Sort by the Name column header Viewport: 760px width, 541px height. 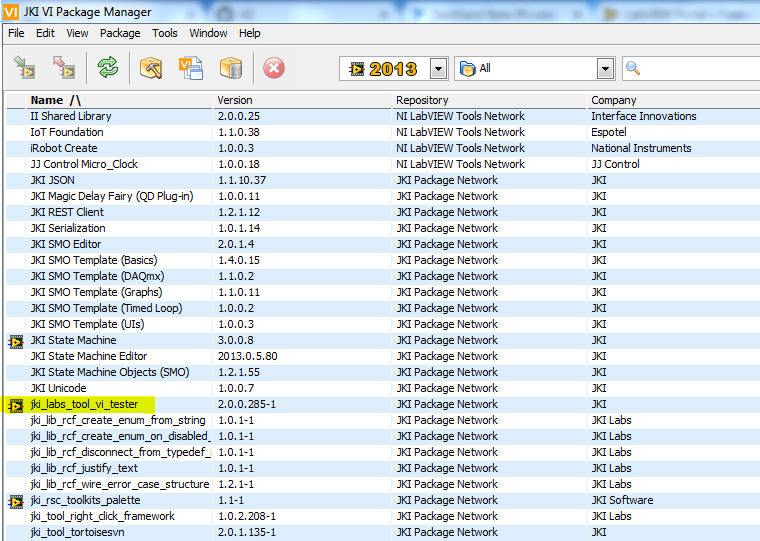[x=119, y=100]
